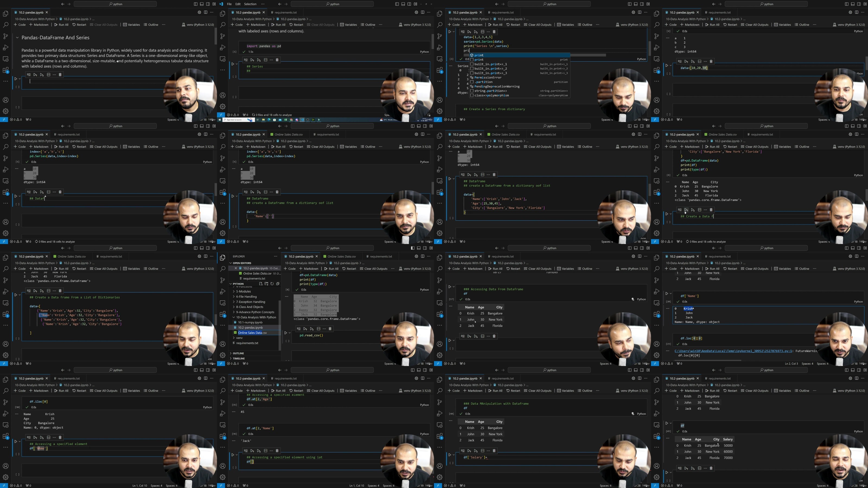Open Excel from the Windows taskbar
The image size is (868, 488).
[x=285, y=120]
